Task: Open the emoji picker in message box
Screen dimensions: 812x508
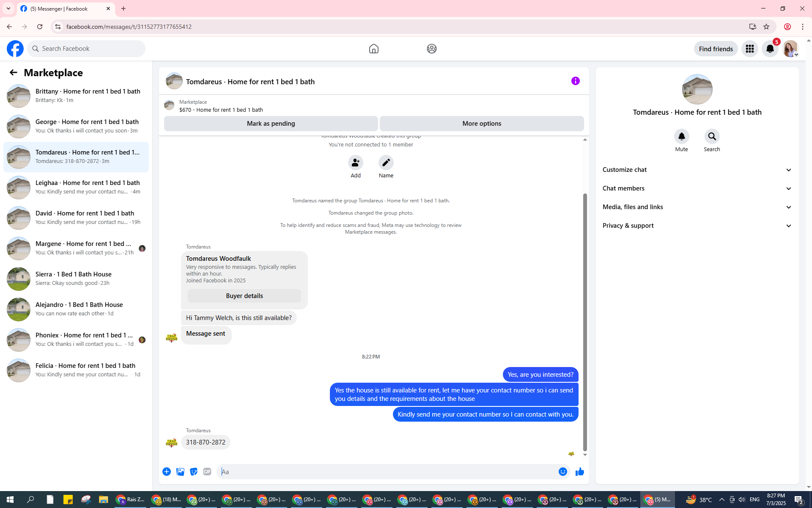Action: [x=562, y=472]
